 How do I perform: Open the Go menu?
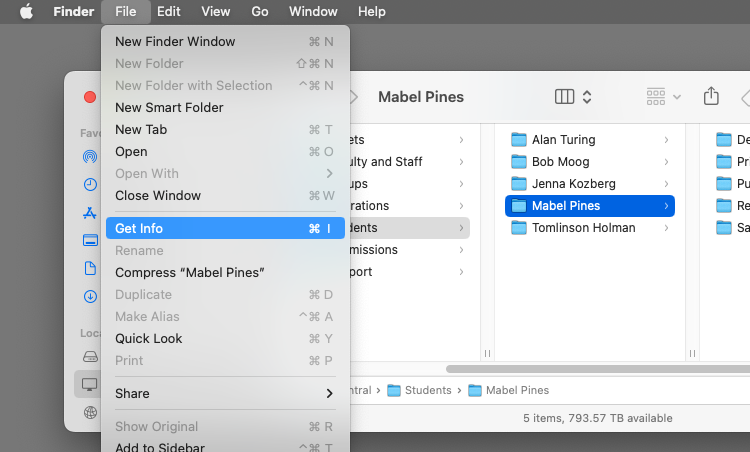click(x=260, y=11)
